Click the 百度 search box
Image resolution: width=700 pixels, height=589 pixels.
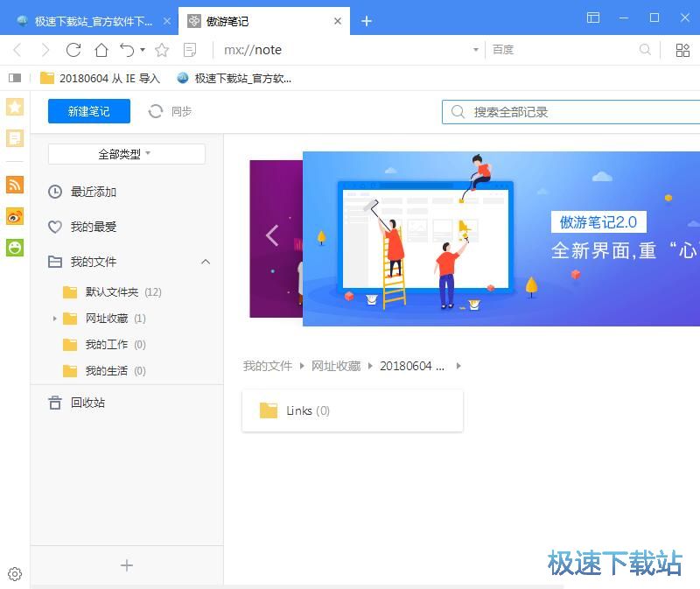pyautogui.click(x=563, y=50)
